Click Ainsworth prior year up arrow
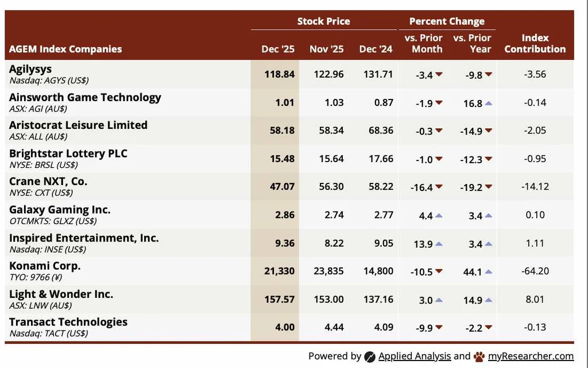 tap(489, 103)
